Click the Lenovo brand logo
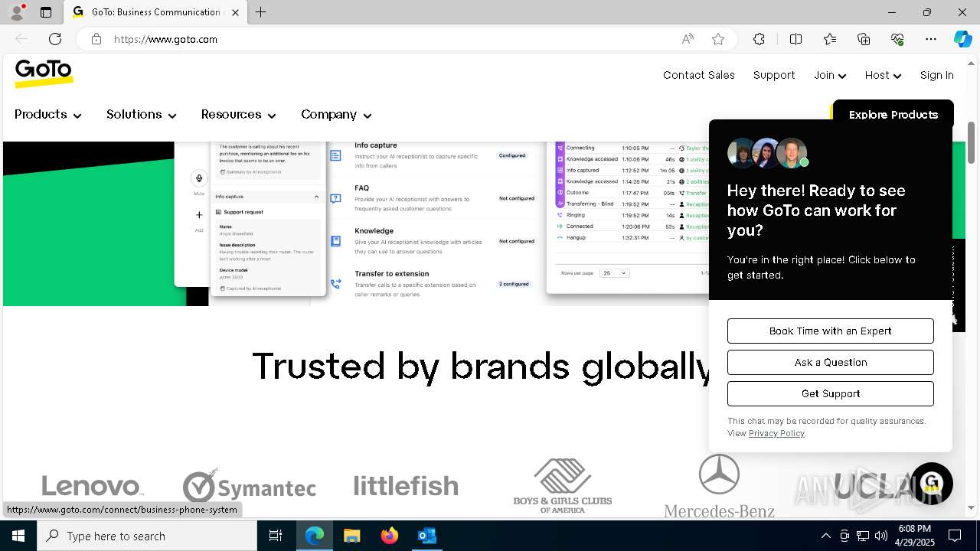This screenshot has width=980, height=551. point(93,486)
